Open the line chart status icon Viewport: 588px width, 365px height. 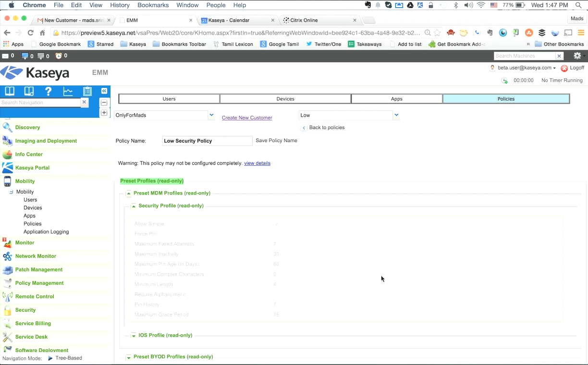click(68, 91)
